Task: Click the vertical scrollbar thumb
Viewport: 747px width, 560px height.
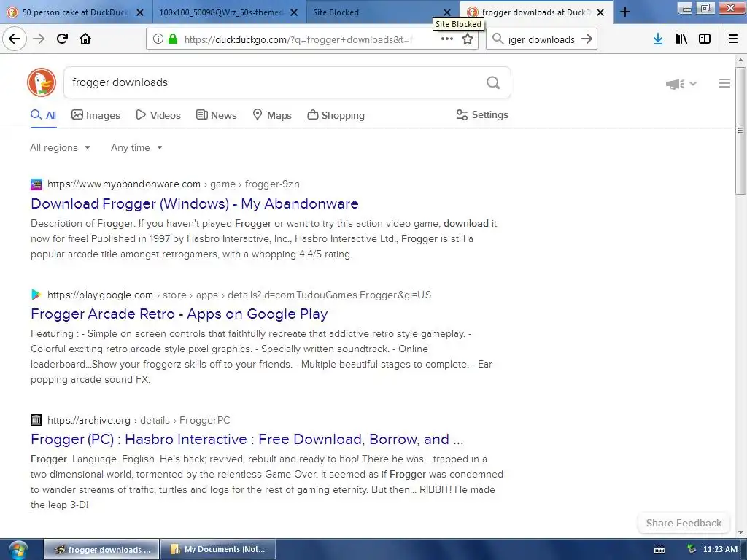Action: pos(740,131)
